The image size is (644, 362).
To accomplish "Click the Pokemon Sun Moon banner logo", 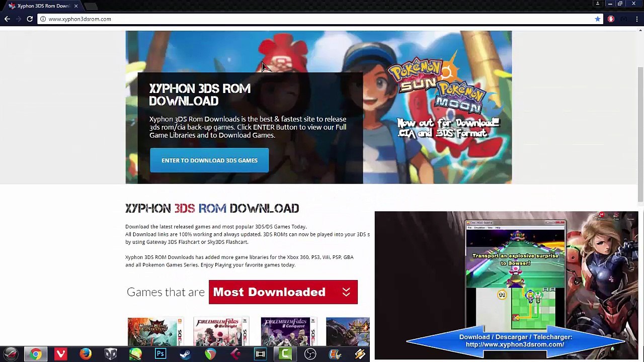I will pos(444,85).
